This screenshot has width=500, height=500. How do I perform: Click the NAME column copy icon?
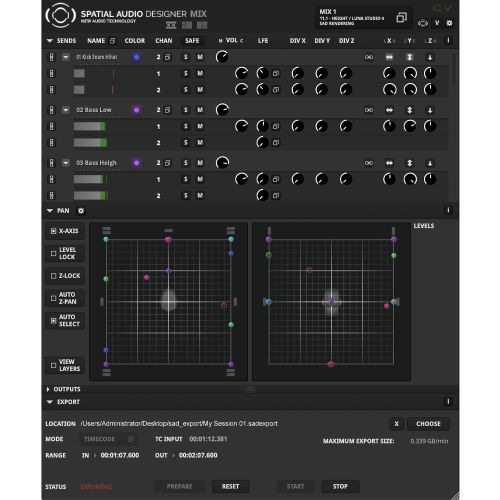point(112,41)
